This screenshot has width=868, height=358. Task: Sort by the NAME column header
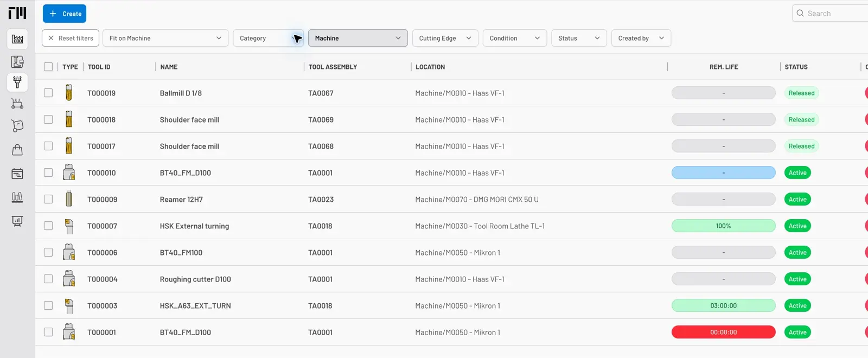coord(169,67)
